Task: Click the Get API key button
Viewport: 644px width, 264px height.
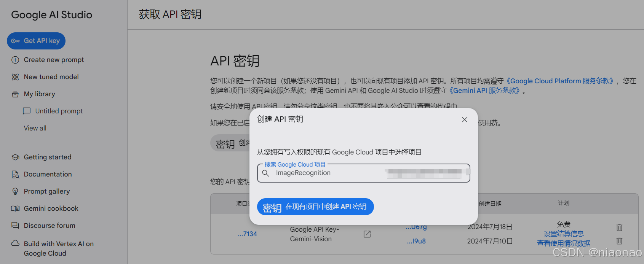Action: [x=36, y=41]
